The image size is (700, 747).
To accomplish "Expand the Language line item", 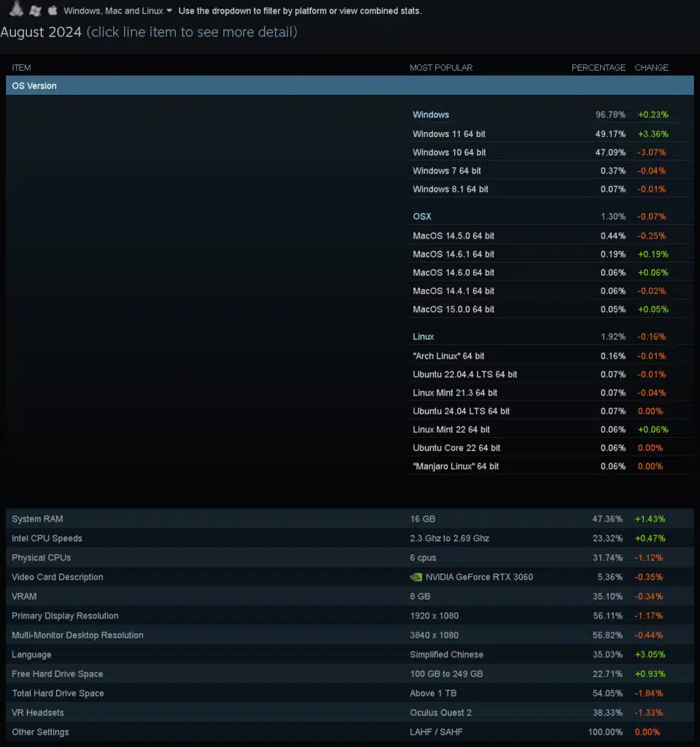I will pyautogui.click(x=349, y=654).
